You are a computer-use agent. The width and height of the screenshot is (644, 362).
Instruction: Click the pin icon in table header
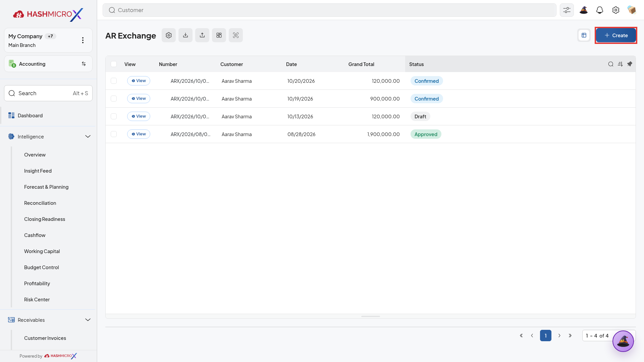[x=630, y=64]
